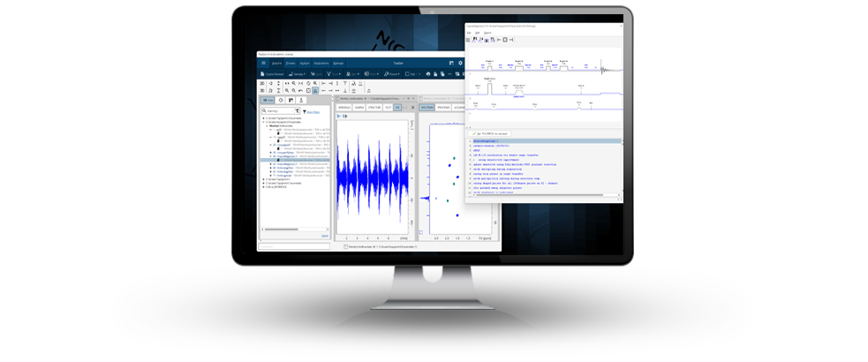The width and height of the screenshot is (868, 362).
Task: Open the File menu in pulse program window
Action: coord(470,33)
